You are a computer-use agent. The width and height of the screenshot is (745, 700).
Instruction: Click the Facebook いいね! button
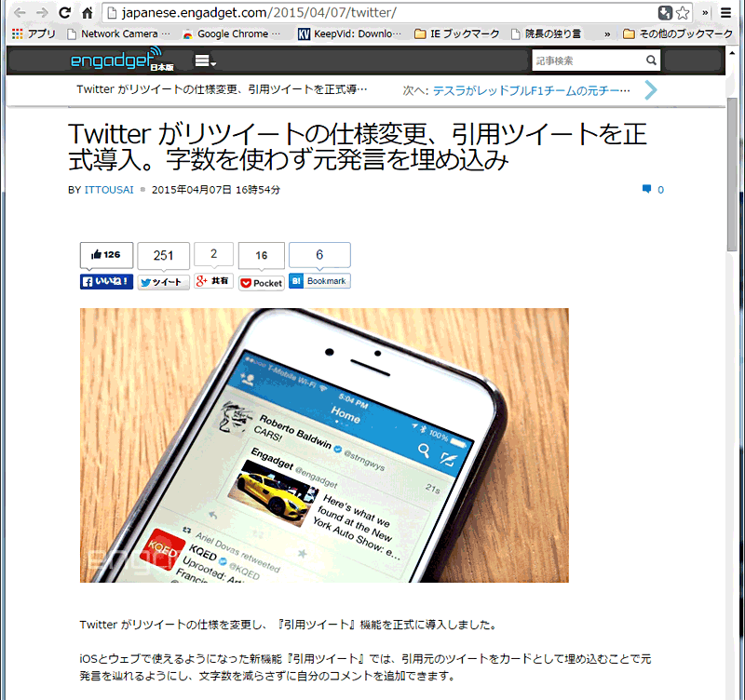pyautogui.click(x=106, y=282)
